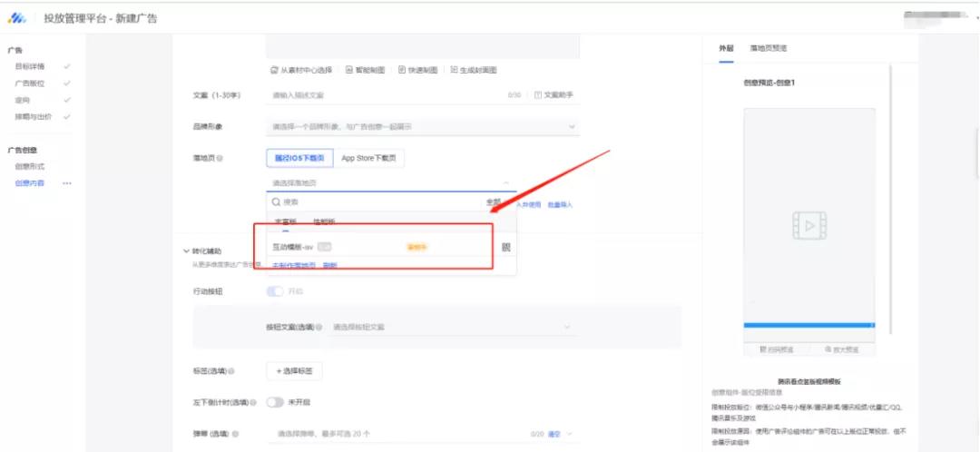The height and width of the screenshot is (452, 980).
Task: Click the 创意预览-创意1 heading
Action: (769, 84)
